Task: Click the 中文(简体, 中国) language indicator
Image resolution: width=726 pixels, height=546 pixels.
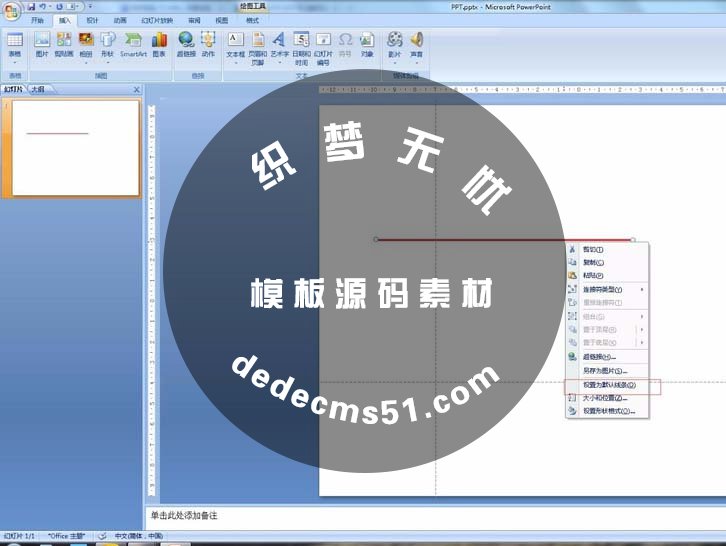Action: pyautogui.click(x=138, y=536)
